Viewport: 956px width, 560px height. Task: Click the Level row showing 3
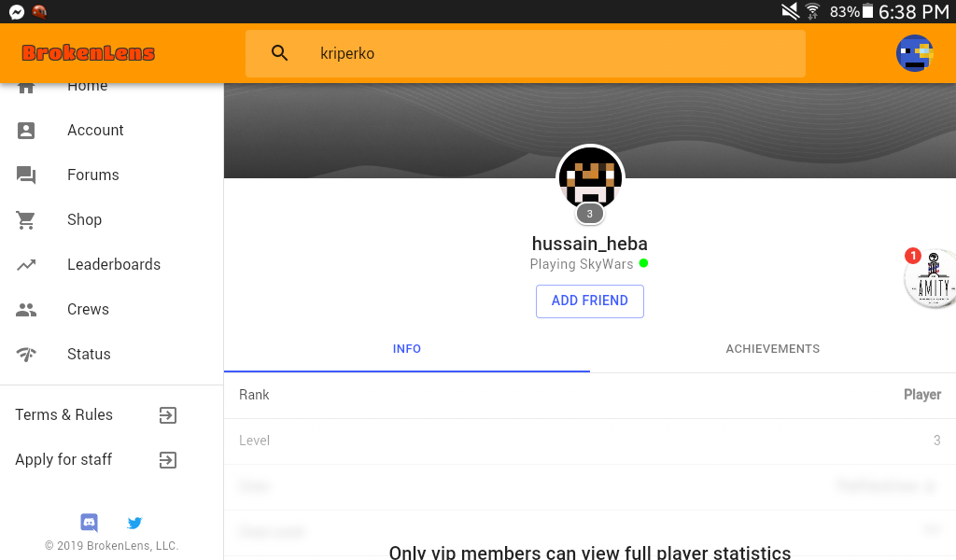pos(590,441)
